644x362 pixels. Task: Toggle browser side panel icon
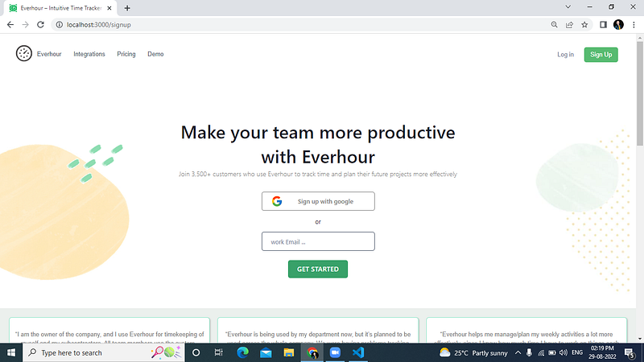[x=603, y=25]
